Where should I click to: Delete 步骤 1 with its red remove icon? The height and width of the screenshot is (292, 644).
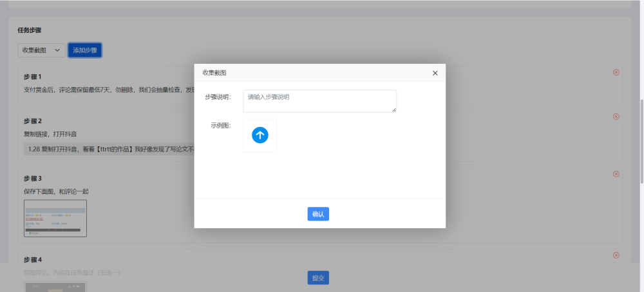click(x=616, y=72)
